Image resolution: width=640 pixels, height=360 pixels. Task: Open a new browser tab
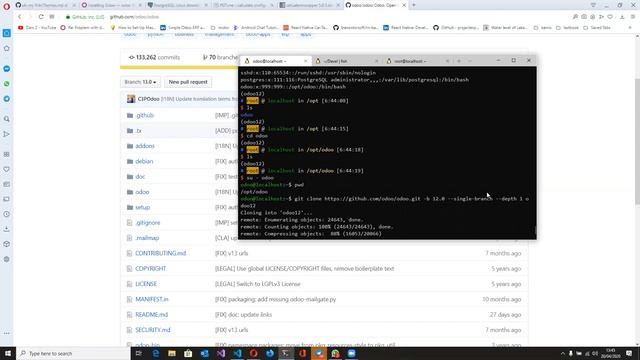413,5
